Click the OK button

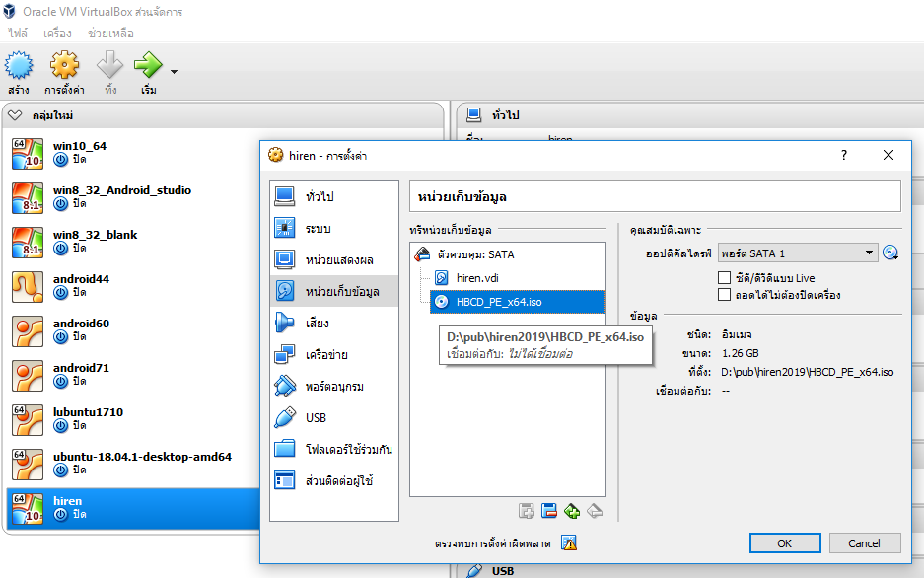point(784,543)
